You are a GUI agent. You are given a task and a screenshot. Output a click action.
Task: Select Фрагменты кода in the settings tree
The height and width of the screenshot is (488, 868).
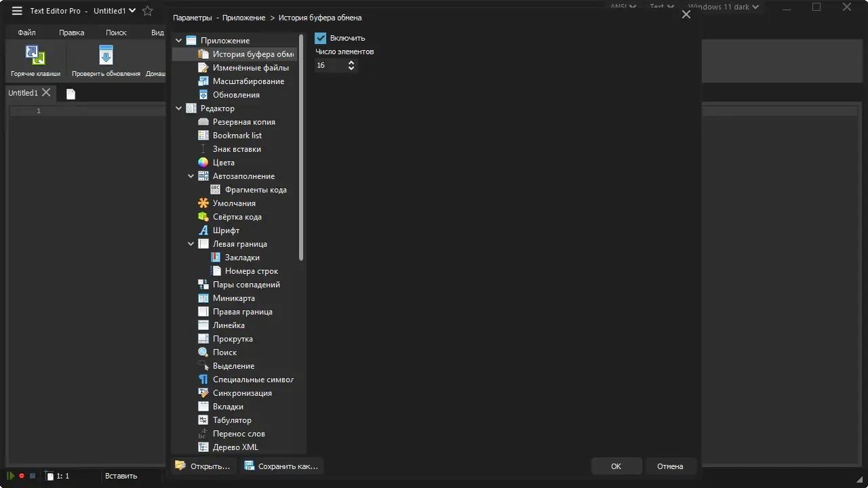click(x=256, y=190)
